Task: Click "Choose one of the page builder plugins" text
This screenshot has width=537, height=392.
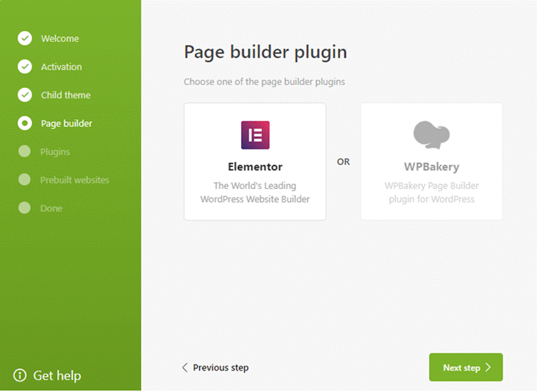Action: coord(264,82)
